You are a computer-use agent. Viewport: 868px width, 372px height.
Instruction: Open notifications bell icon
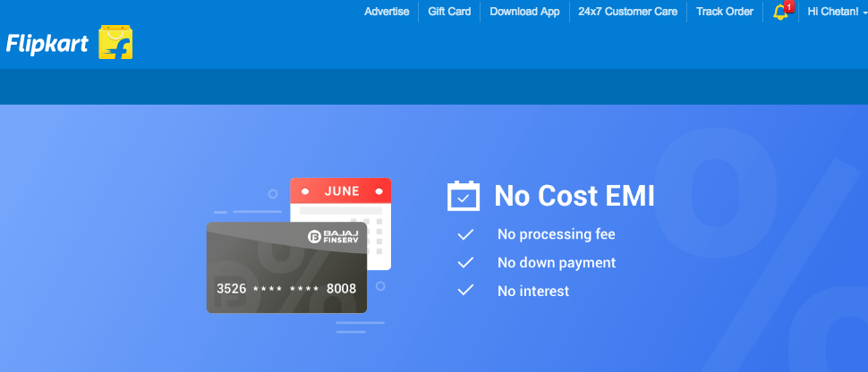(781, 11)
